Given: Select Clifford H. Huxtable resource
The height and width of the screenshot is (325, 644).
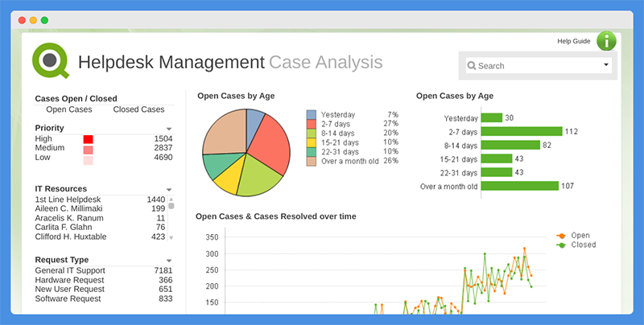Looking at the screenshot, I should click(x=100, y=237).
